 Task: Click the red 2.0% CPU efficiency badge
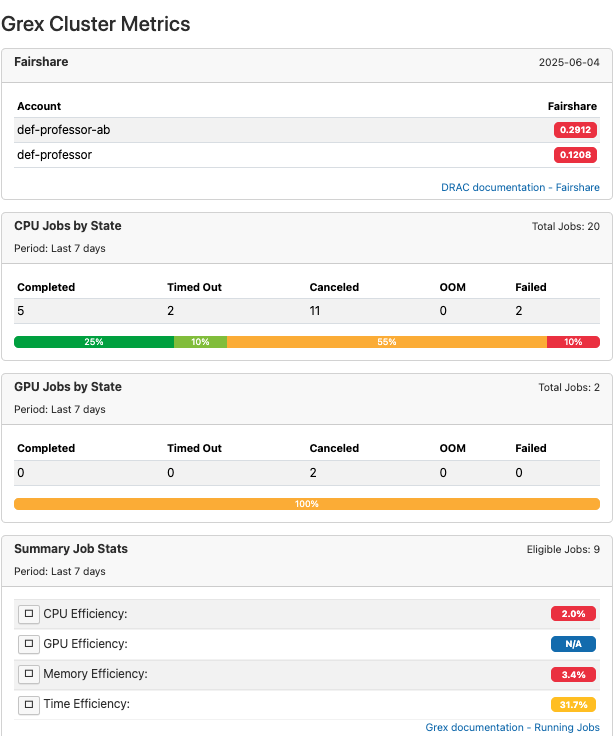point(573,614)
